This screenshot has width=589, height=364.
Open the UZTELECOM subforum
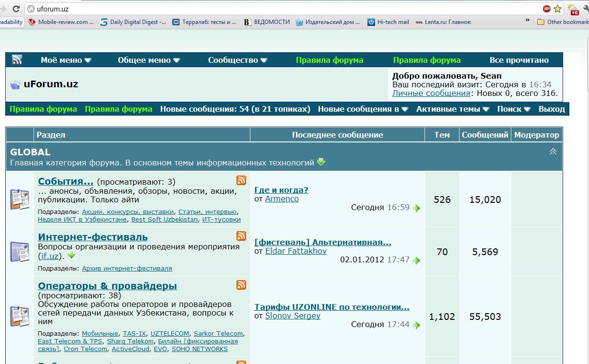170,333
